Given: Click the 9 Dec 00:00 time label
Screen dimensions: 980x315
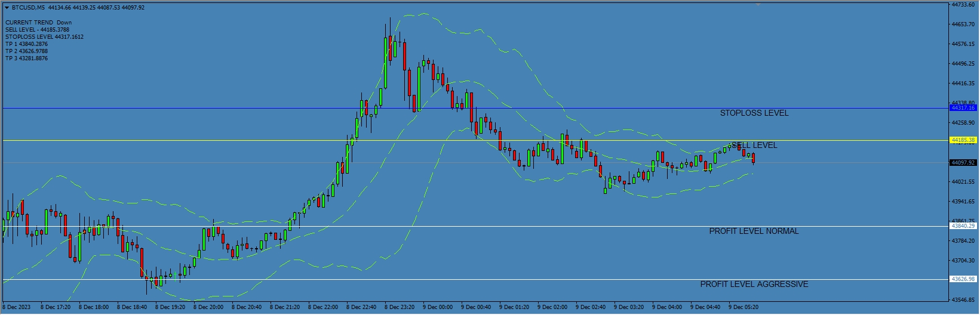Looking at the screenshot, I should pos(438,307).
